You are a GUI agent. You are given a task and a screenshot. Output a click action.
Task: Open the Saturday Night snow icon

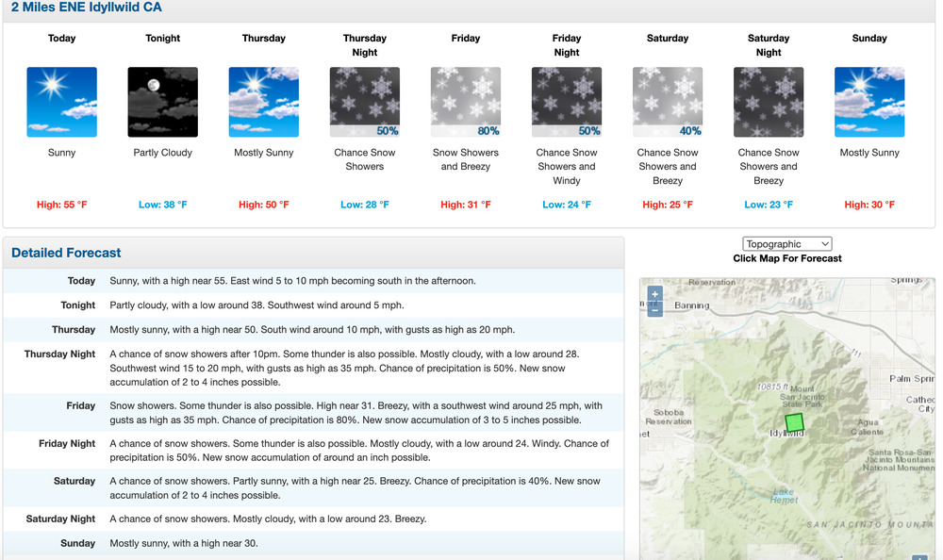point(769,103)
